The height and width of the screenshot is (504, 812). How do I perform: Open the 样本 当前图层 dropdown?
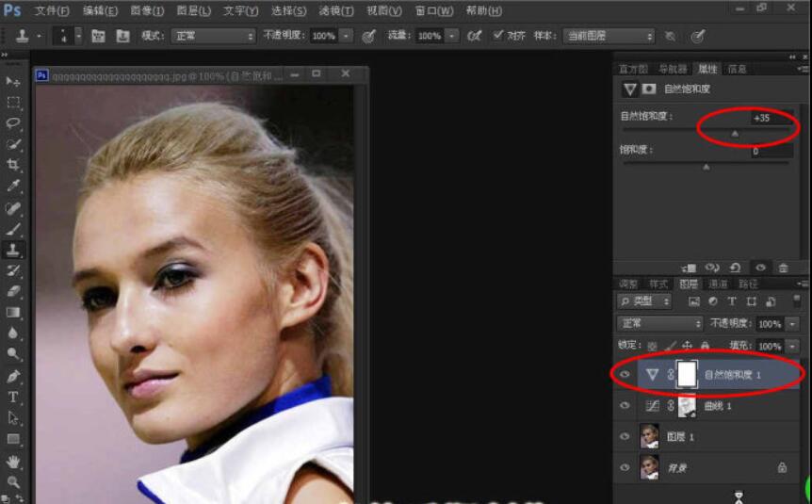[x=609, y=36]
